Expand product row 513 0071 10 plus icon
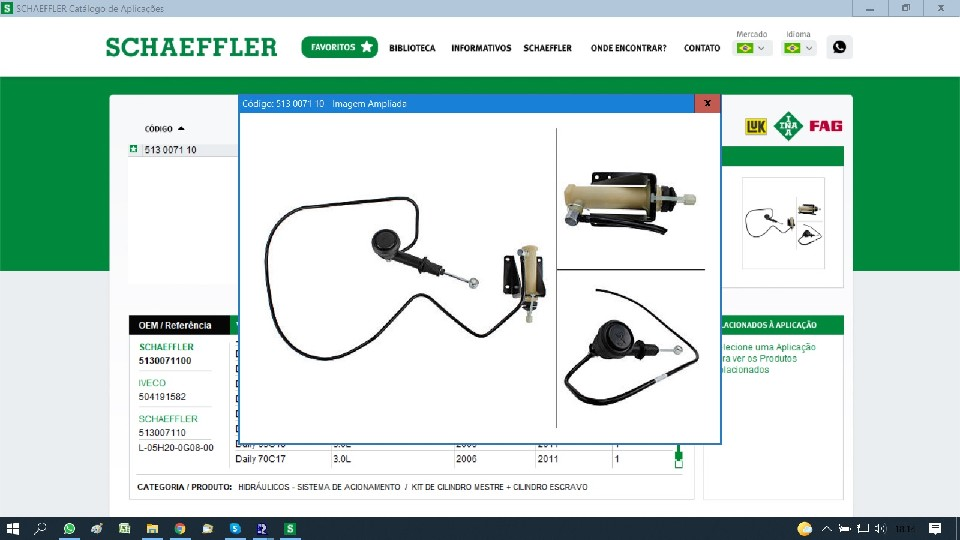Image resolution: width=960 pixels, height=540 pixels. click(x=134, y=149)
